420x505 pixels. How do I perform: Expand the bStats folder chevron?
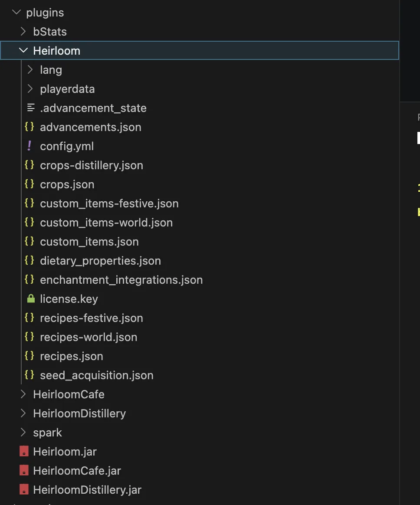pyautogui.click(x=23, y=32)
